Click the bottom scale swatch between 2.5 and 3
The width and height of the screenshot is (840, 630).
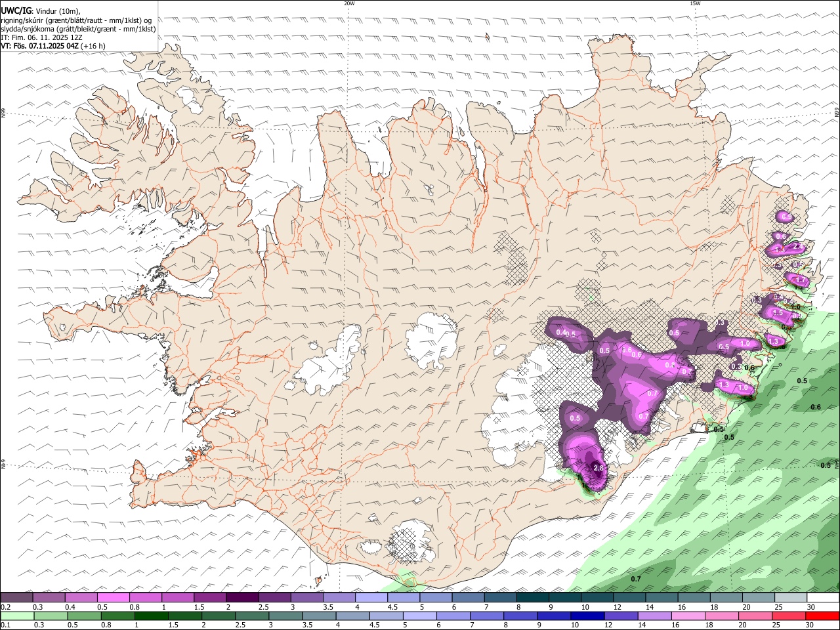pos(253,616)
